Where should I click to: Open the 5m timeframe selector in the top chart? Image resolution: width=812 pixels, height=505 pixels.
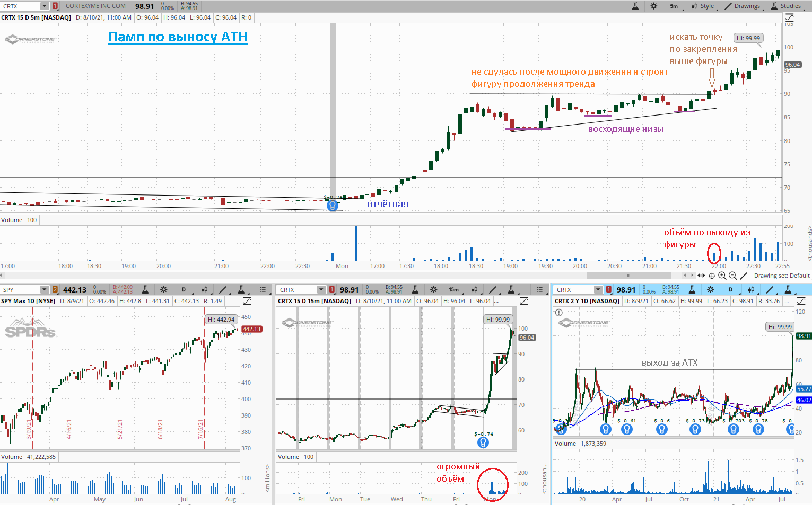tap(674, 6)
